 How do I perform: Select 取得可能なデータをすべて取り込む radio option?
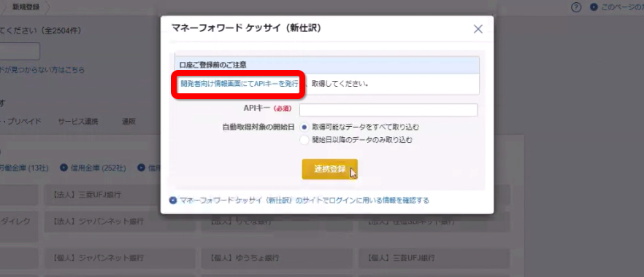(304, 127)
